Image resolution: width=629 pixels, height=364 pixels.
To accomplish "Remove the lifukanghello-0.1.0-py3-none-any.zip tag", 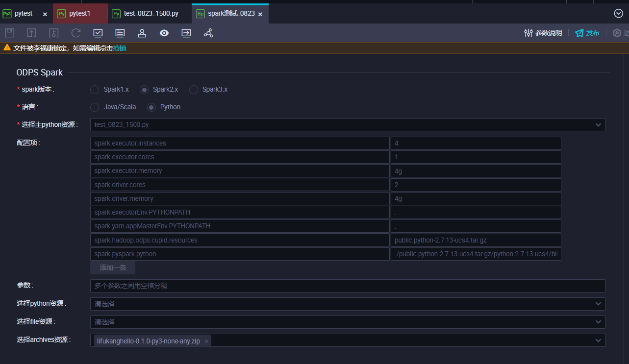I will [206, 341].
